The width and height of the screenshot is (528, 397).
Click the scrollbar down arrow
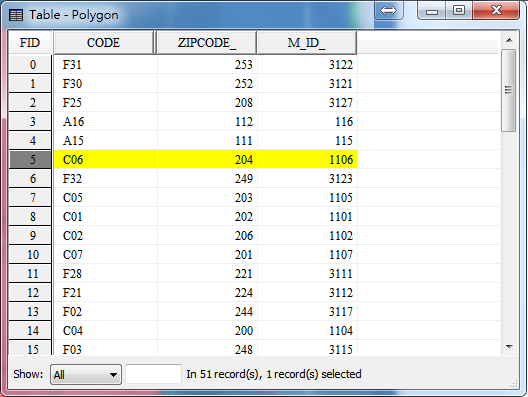(x=509, y=347)
